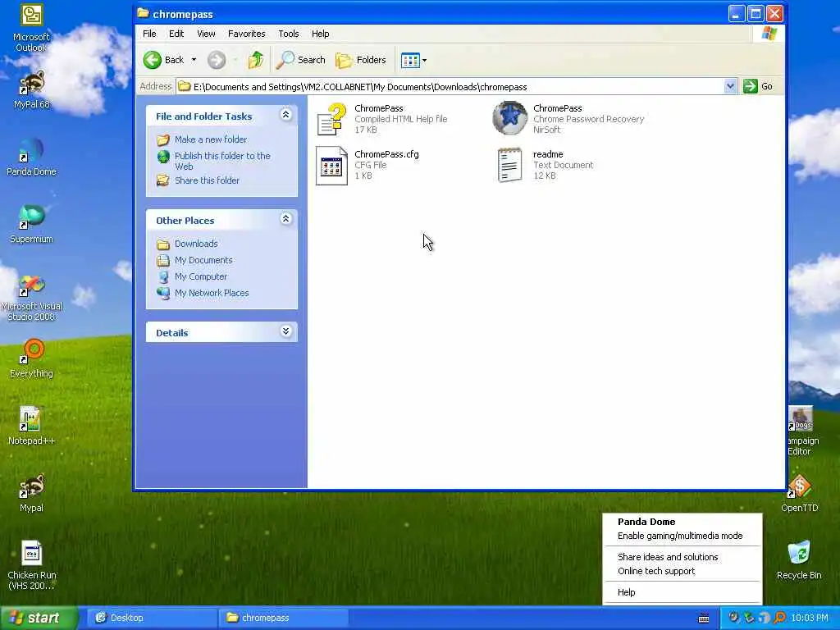The height and width of the screenshot is (630, 840).
Task: Open the readme text document
Action: pos(509,165)
